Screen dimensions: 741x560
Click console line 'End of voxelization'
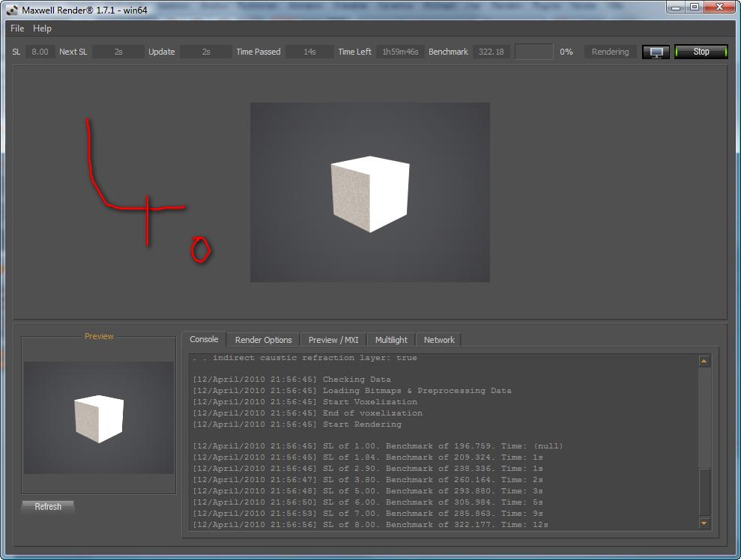pyautogui.click(x=307, y=413)
